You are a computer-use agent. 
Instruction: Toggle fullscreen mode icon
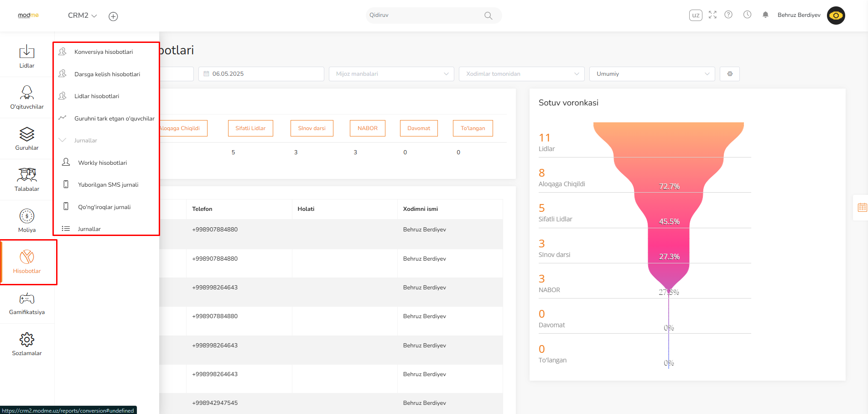[x=712, y=15]
